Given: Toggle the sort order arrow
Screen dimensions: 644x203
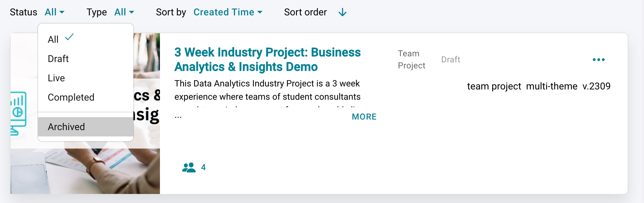Looking at the screenshot, I should [x=342, y=12].
